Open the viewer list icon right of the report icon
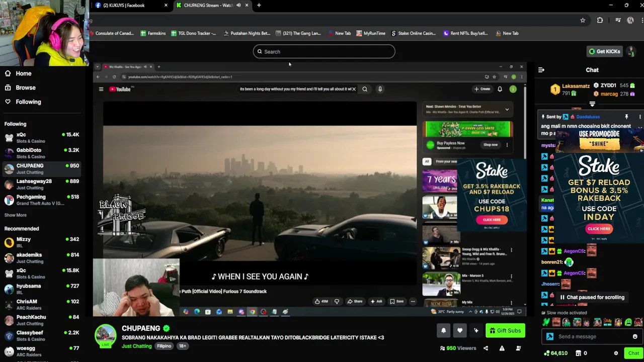The width and height of the screenshot is (644, 362). tap(518, 348)
